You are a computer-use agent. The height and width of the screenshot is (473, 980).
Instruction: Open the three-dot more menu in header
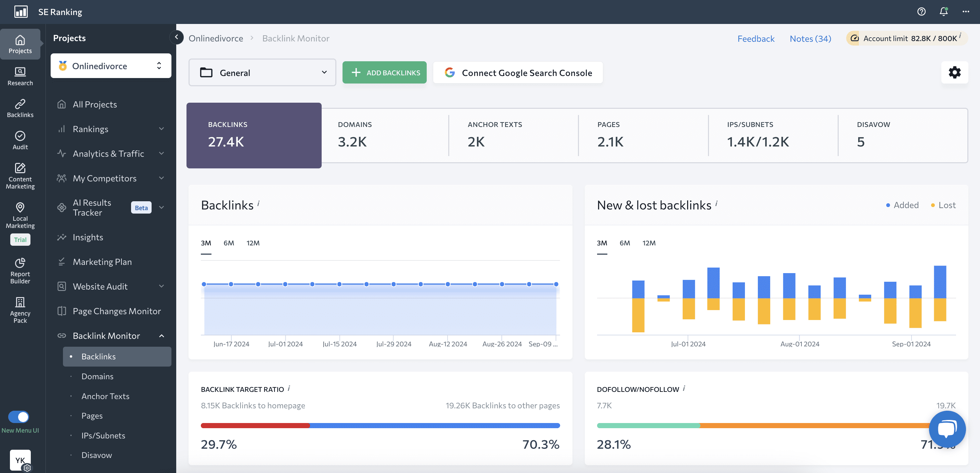(966, 12)
